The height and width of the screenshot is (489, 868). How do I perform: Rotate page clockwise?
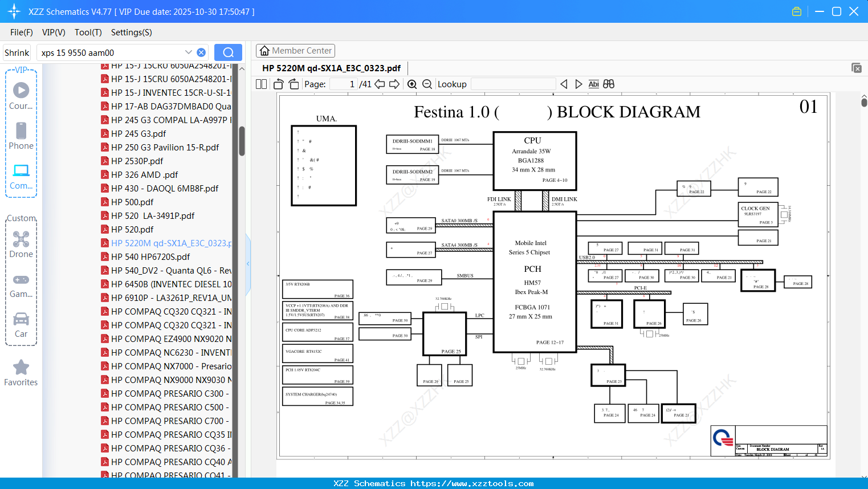pos(294,84)
